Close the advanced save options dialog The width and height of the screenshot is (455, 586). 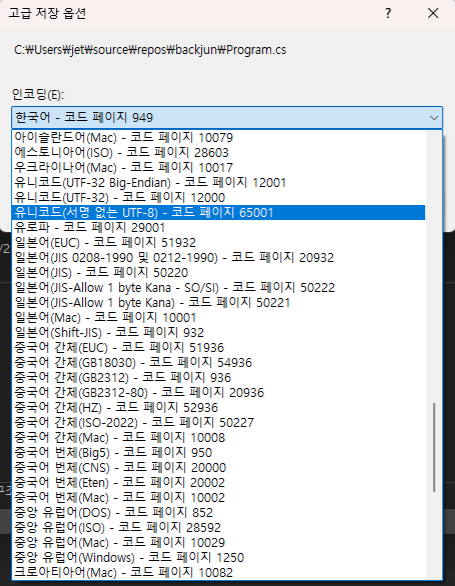[x=433, y=13]
